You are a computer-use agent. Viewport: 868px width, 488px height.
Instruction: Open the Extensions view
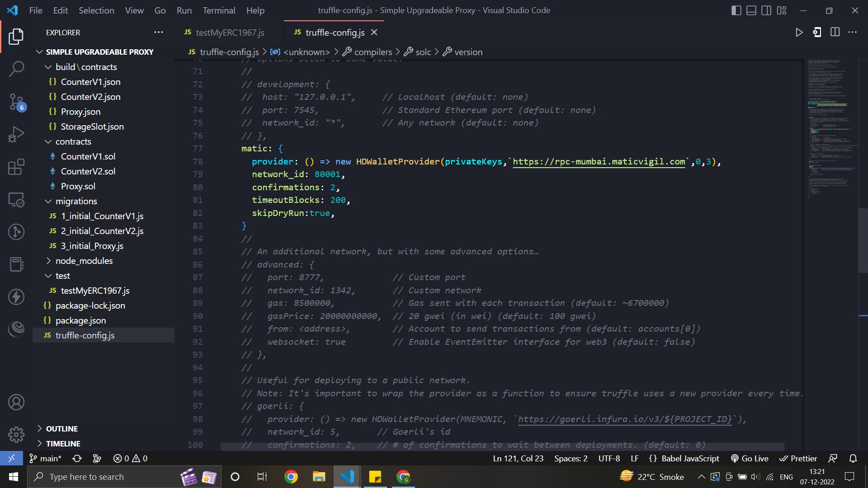[x=16, y=167]
